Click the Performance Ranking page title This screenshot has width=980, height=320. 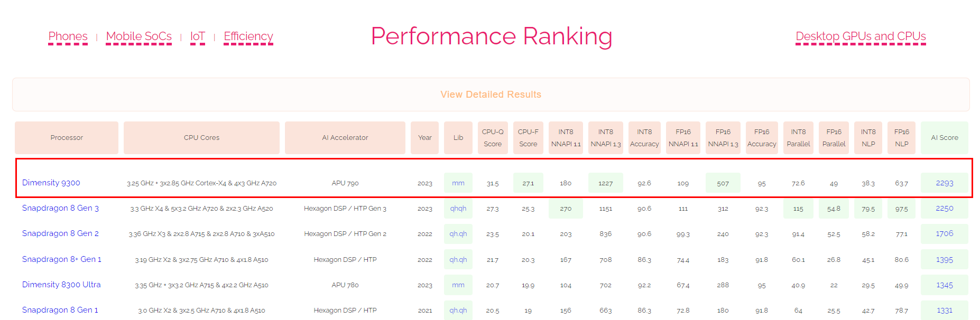pyautogui.click(x=492, y=36)
